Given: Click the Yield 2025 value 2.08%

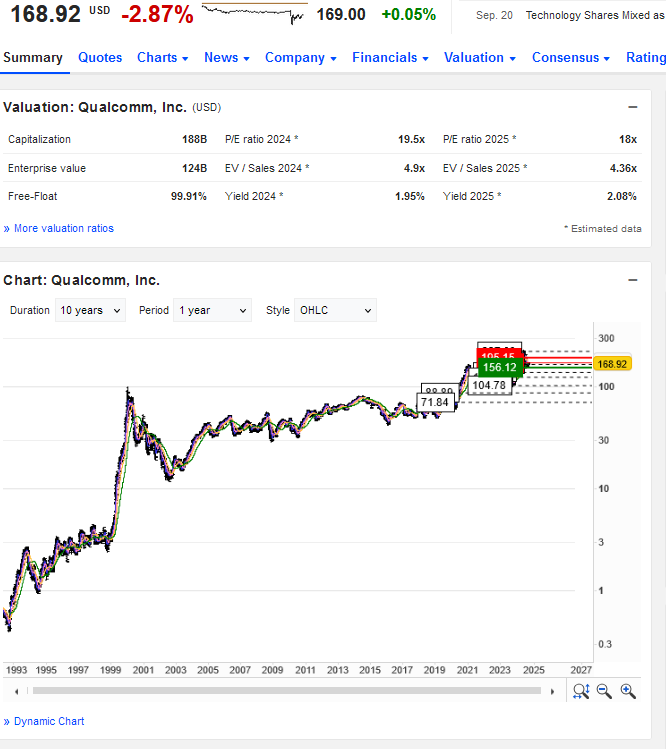Looking at the screenshot, I should (x=622, y=196).
